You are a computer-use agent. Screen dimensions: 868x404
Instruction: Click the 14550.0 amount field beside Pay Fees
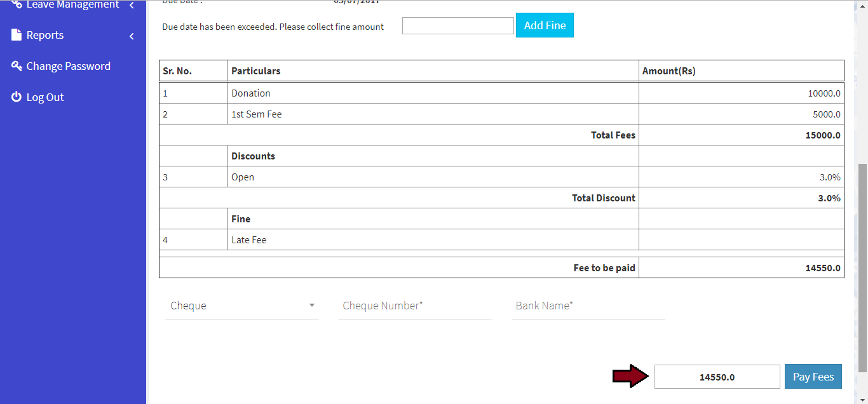717,377
